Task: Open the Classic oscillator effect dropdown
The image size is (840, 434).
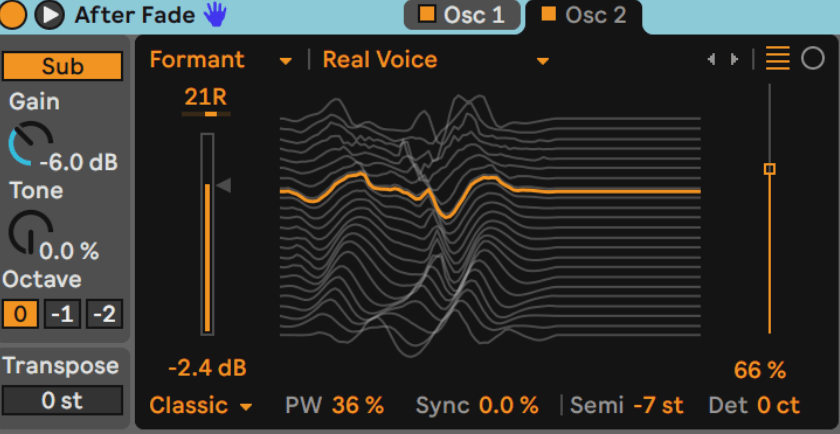Action: tap(200, 405)
